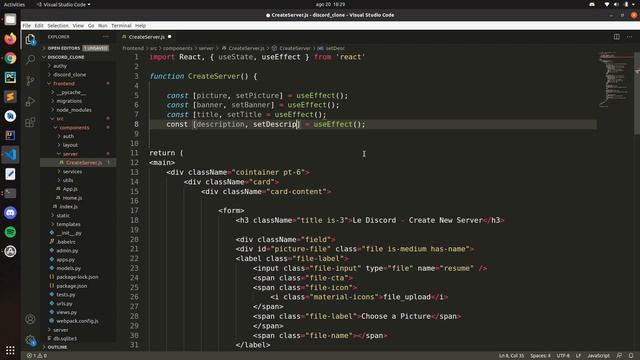
Task: Launch PyCharm from the dock
Action: click(10, 77)
